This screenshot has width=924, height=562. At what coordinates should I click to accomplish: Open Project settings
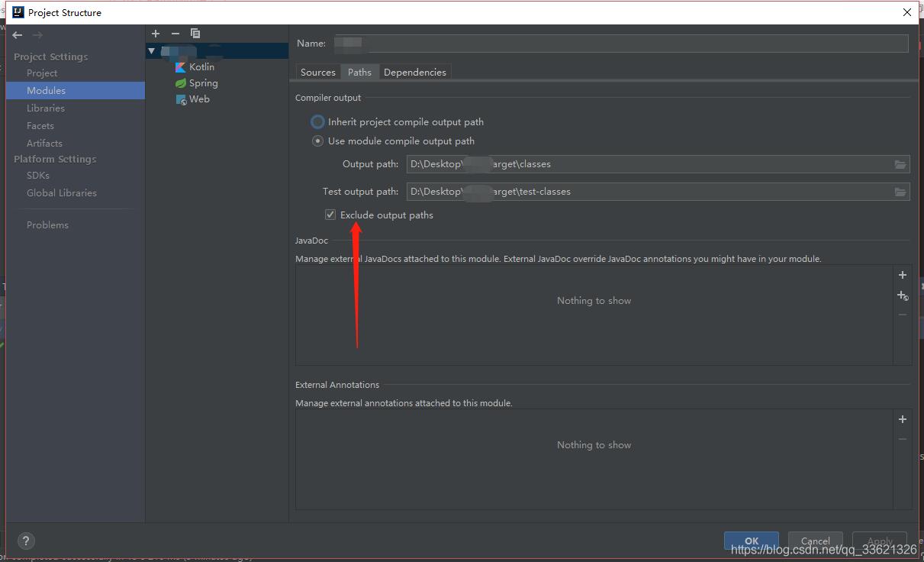click(42, 73)
